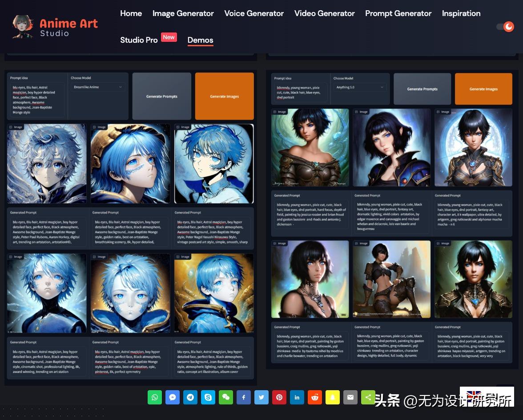Viewport: 523px width, 420px height.
Task: Send the page by email icon
Action: (350, 397)
